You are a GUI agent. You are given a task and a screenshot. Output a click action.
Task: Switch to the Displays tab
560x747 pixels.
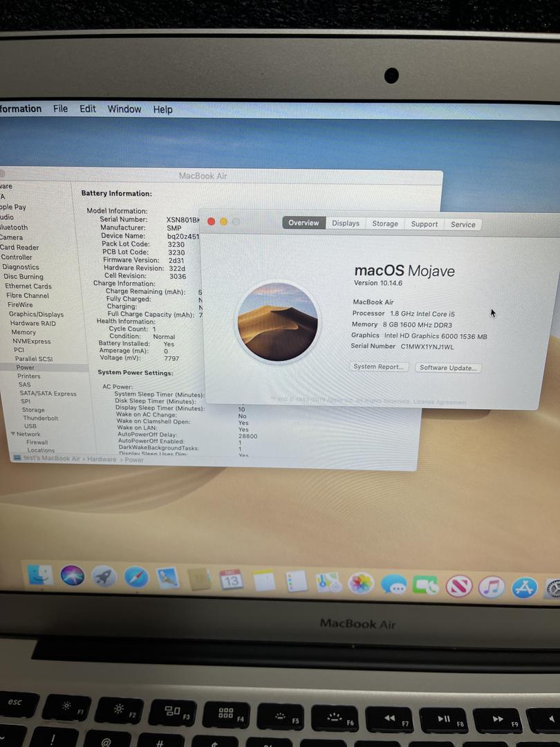pyautogui.click(x=346, y=223)
